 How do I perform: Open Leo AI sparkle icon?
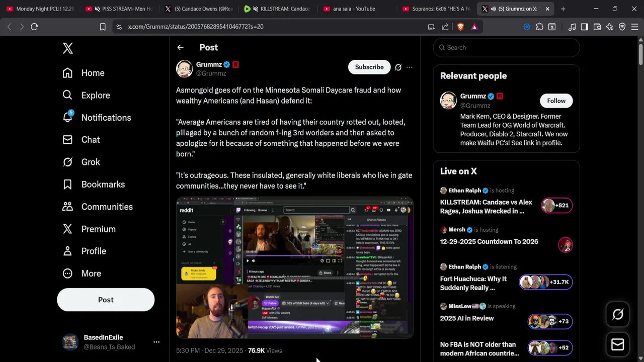pos(610,27)
